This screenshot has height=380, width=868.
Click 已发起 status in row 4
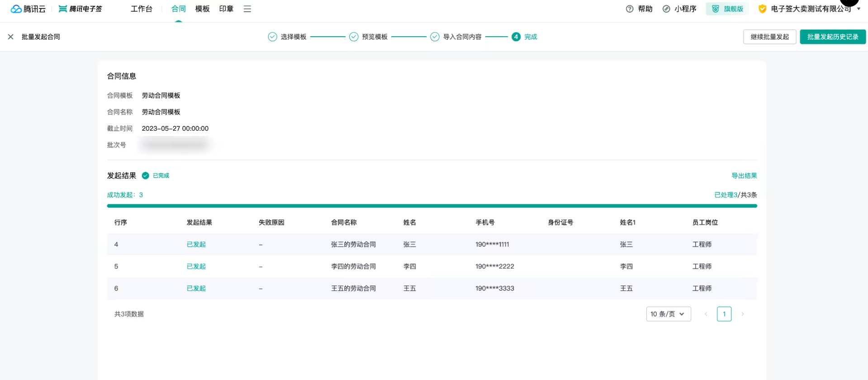[x=196, y=244]
